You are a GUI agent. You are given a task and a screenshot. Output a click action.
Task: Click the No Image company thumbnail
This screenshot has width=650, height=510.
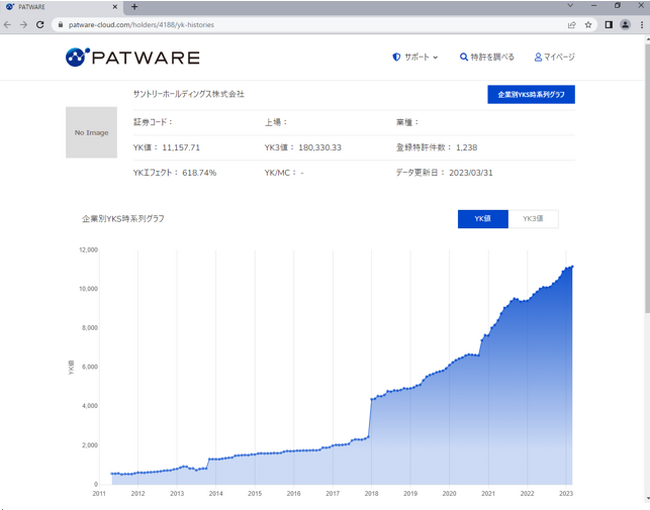point(91,132)
